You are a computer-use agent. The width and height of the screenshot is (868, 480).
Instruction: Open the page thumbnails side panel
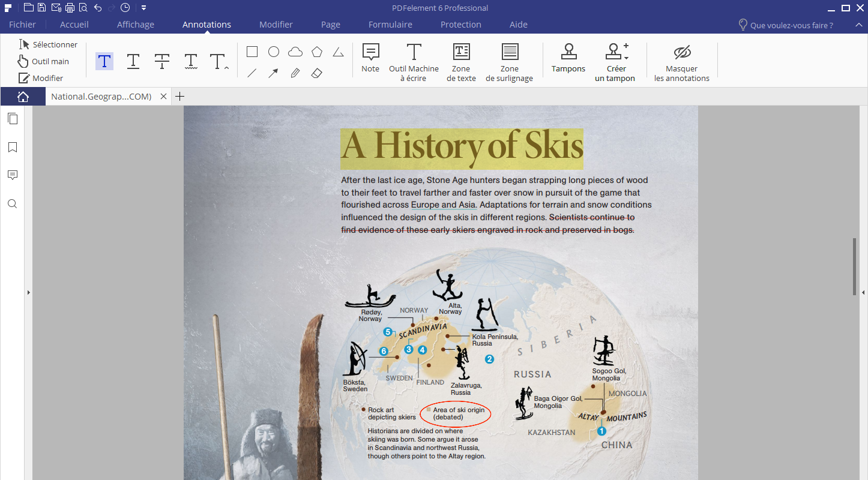[x=13, y=119]
